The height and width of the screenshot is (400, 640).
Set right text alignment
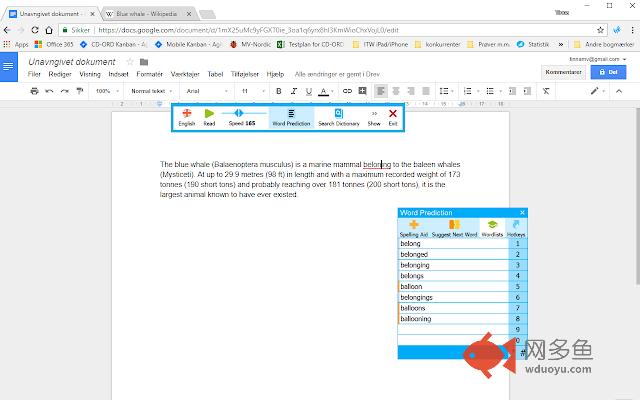pyautogui.click(x=411, y=91)
